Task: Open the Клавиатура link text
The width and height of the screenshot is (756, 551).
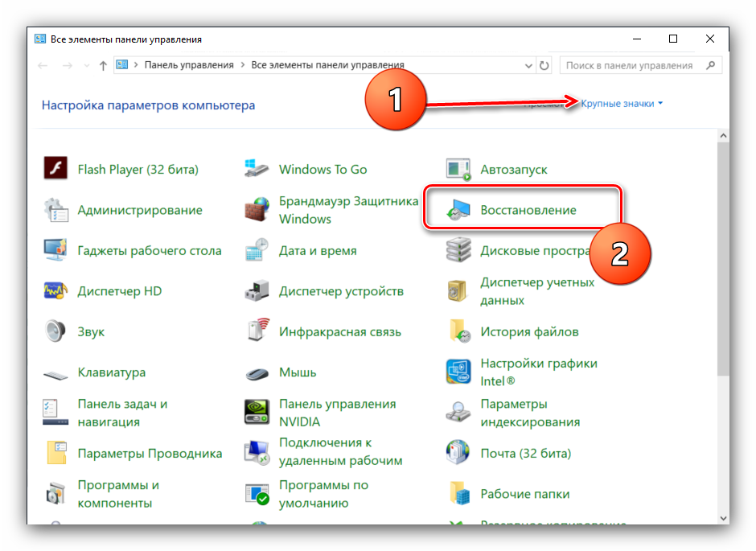Action: point(111,372)
